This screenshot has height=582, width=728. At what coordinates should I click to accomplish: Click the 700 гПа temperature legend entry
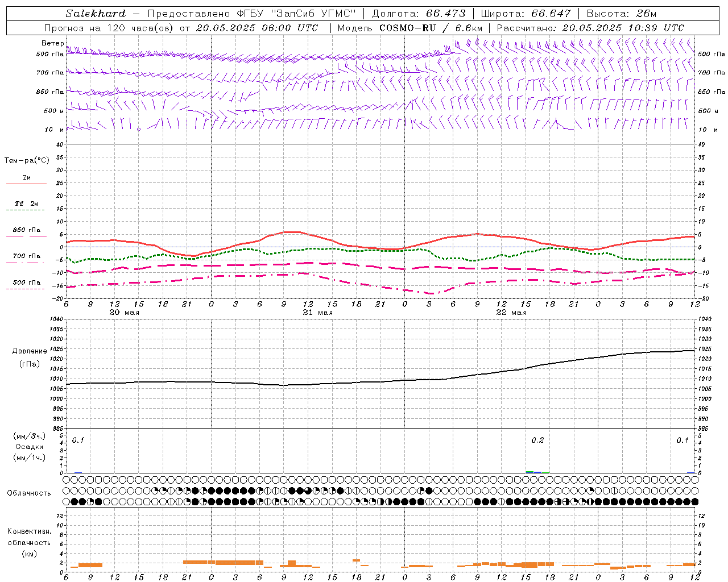(x=26, y=256)
